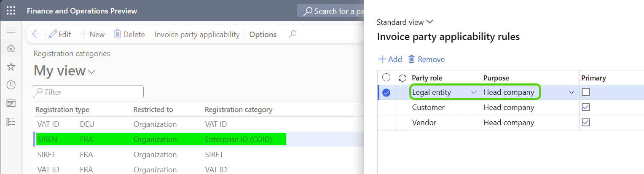644x174 pixels.
Task: Click the refresh icon column header
Action: click(402, 78)
